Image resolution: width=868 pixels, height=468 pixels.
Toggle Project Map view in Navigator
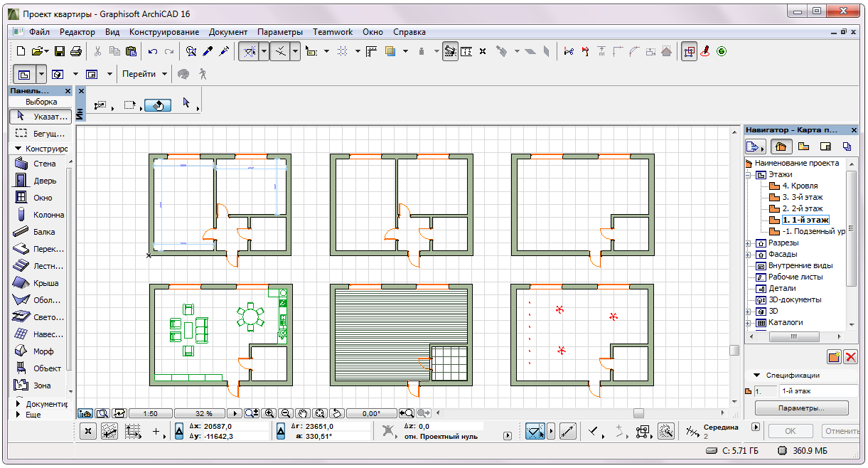pos(781,147)
